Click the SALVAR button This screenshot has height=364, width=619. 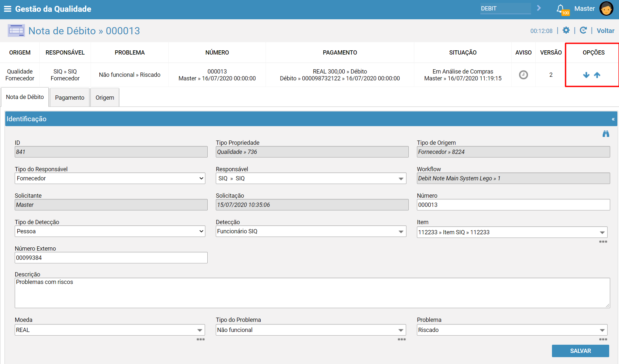click(x=580, y=351)
